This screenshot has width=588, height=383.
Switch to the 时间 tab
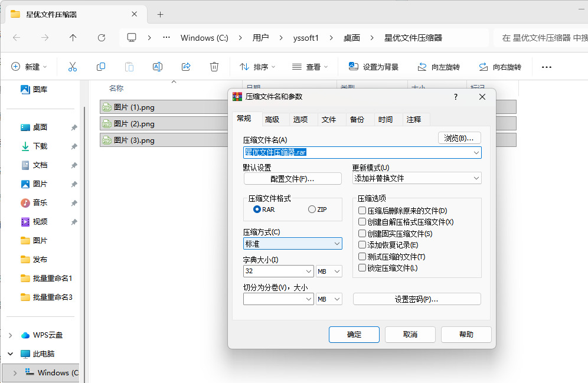pos(386,120)
